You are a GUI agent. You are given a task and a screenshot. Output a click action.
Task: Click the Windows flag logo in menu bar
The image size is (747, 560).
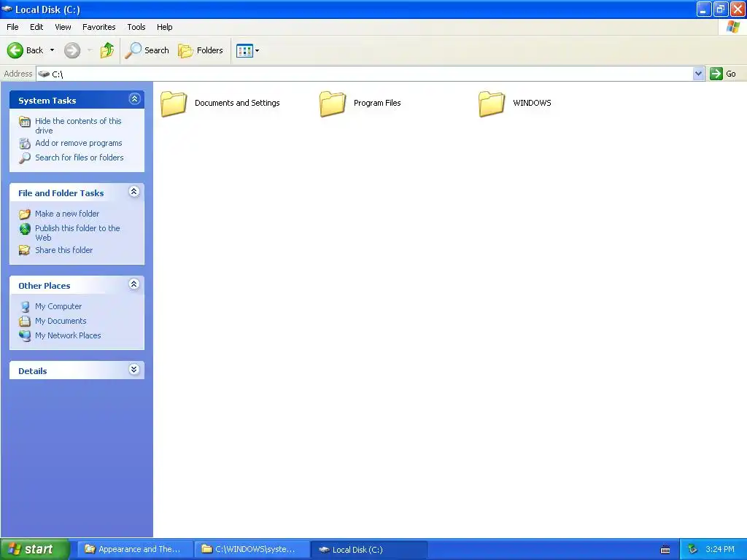732,27
